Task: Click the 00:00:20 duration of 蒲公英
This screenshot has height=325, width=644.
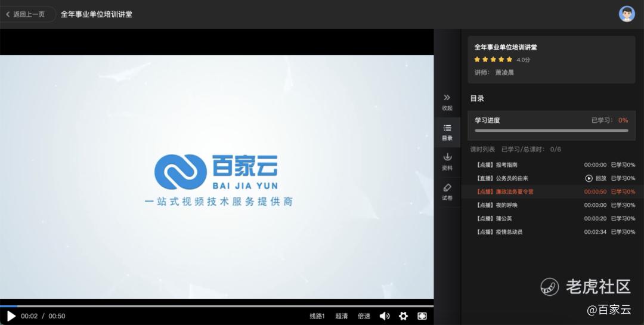Action: pyautogui.click(x=595, y=219)
